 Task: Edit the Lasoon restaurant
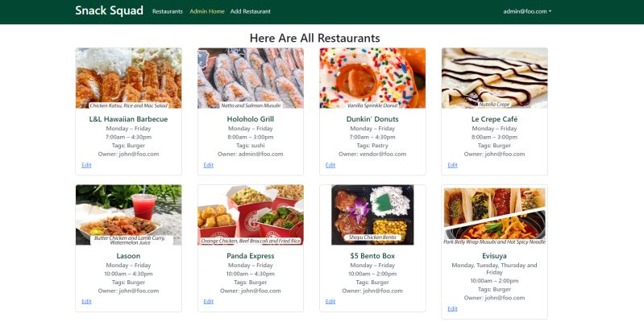point(86,301)
